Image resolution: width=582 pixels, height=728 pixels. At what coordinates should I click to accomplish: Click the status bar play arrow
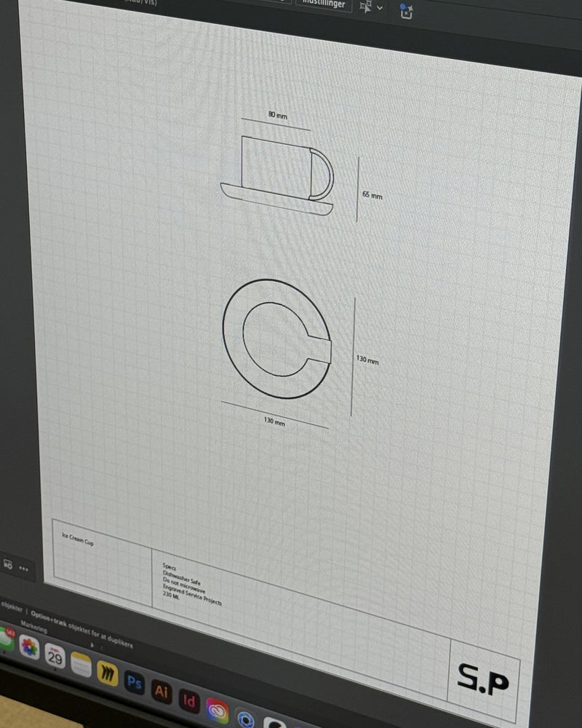click(x=92, y=645)
